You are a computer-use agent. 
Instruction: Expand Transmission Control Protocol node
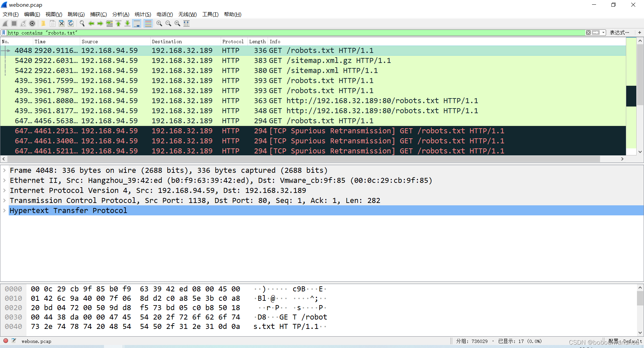tap(4, 201)
